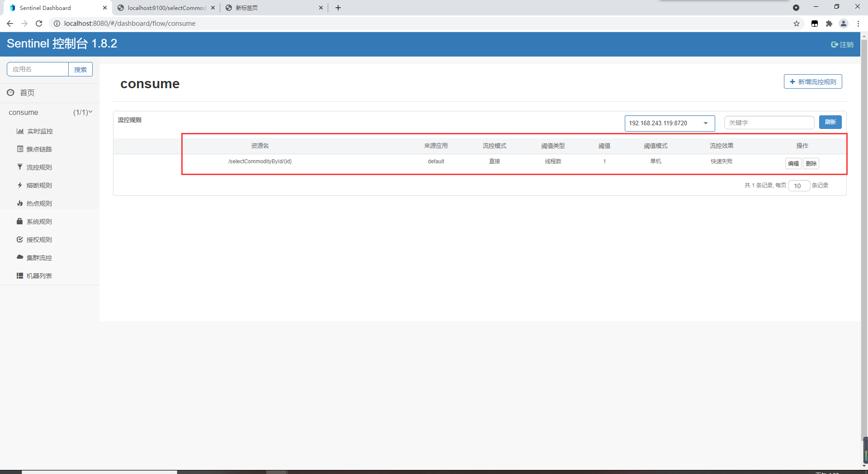Click the browser forward arrow
The height and width of the screenshot is (474, 868).
(x=24, y=24)
